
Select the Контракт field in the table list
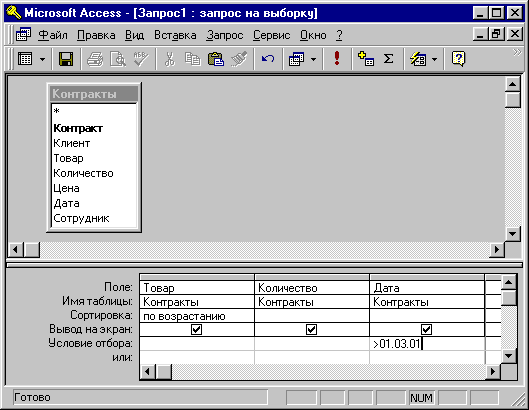click(94, 128)
